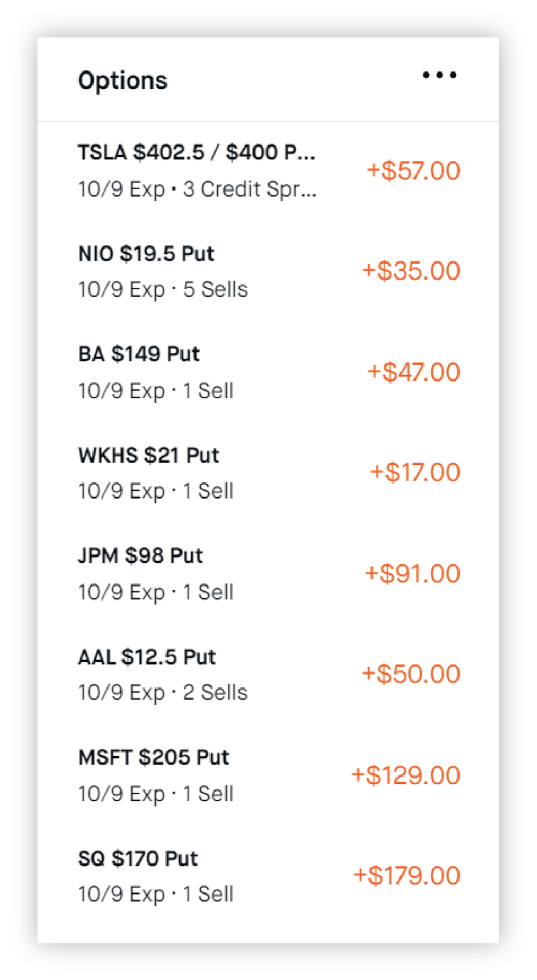View the WKHS $21 Put position
537x980 pixels.
pos(148,455)
